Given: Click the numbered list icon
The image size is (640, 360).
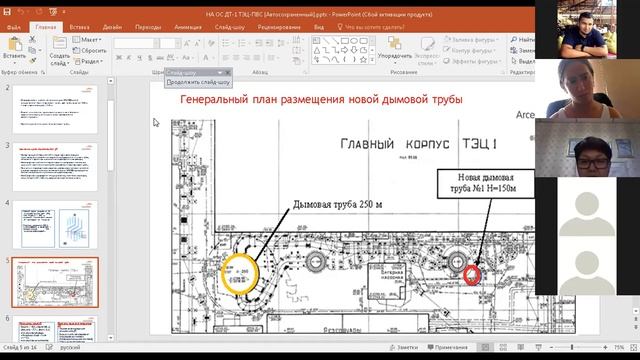Looking at the screenshot, I should [x=242, y=43].
